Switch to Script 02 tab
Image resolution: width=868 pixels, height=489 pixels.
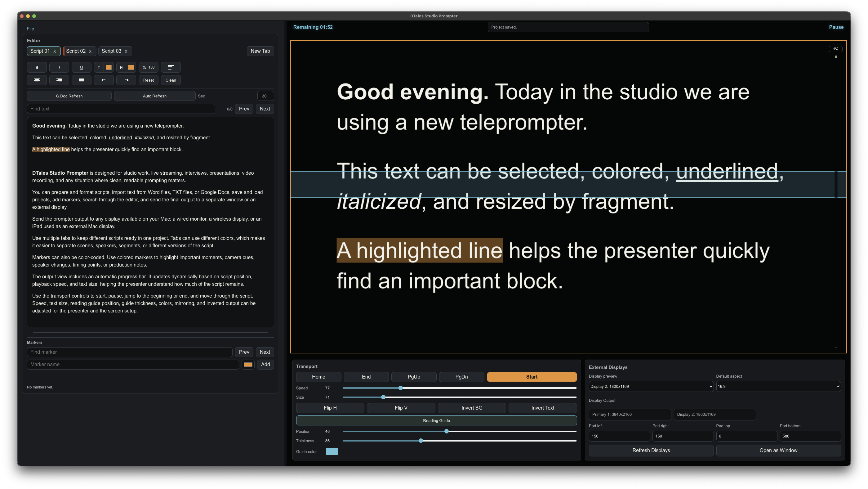76,51
